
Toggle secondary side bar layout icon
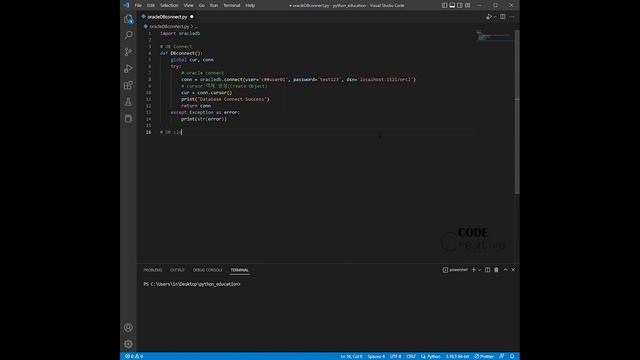[460, 5]
